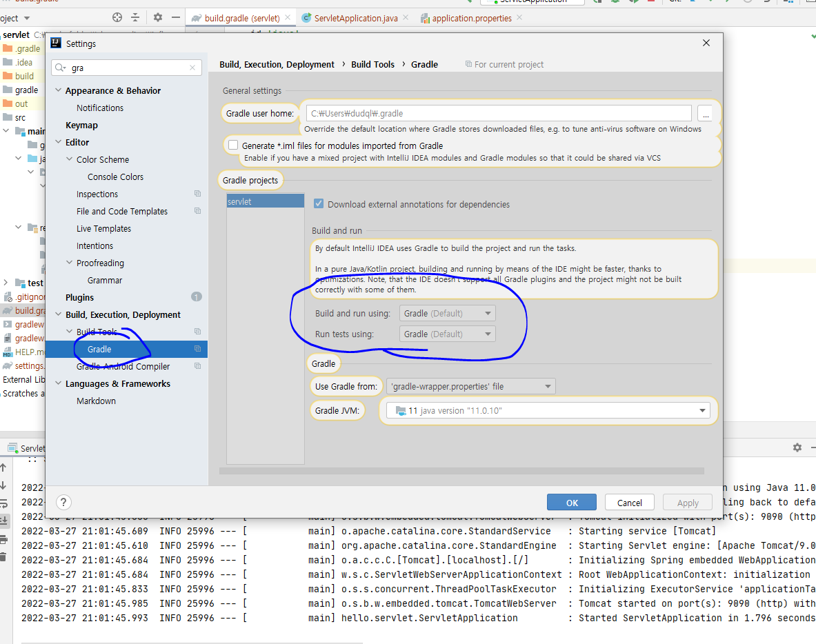Viewport: 816px width, 644px height.
Task: Open Project panel gear options
Action: point(158,18)
